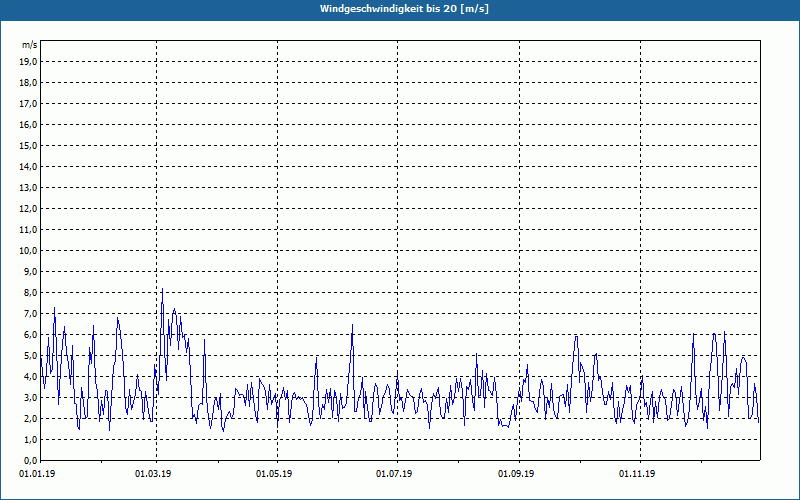Click the y-axis label "16,0"
800x500 pixels.
point(29,124)
